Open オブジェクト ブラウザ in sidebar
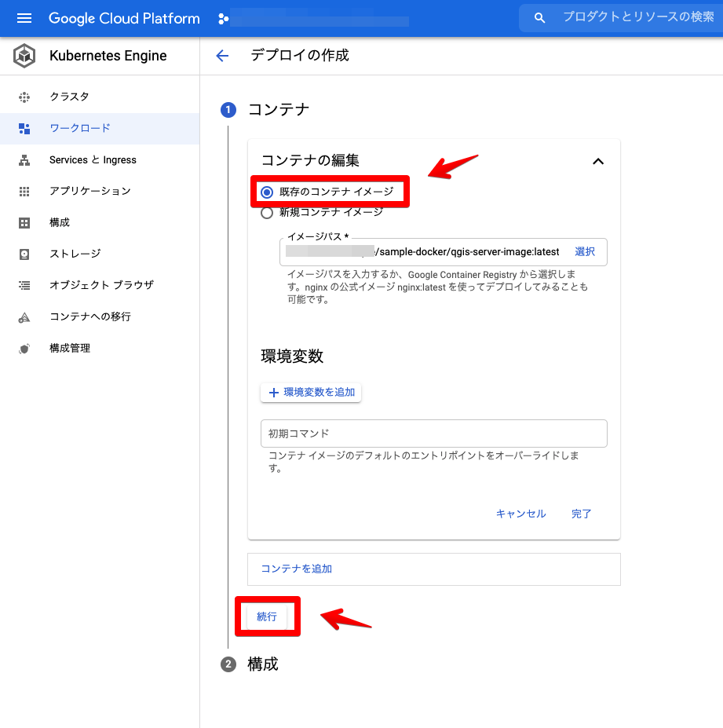The width and height of the screenshot is (723, 728). pos(100,286)
